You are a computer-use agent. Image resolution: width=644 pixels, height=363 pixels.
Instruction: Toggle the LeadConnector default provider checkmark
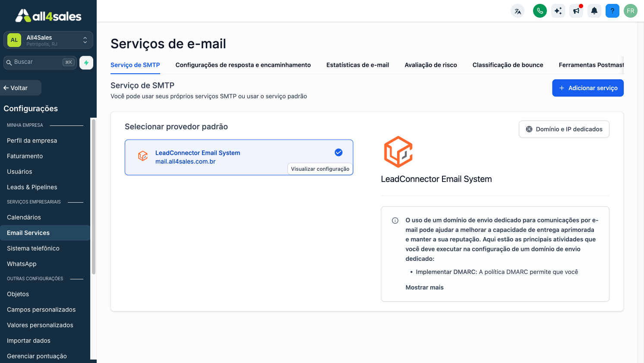[339, 152]
